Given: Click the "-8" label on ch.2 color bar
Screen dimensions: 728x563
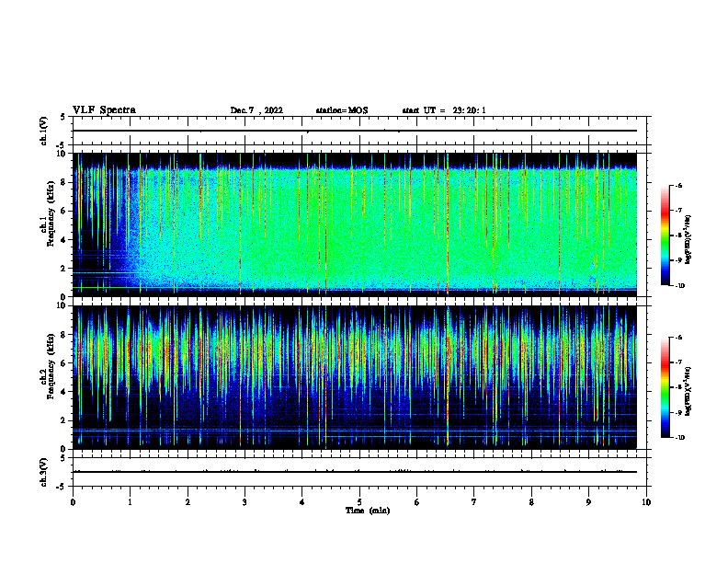Looking at the screenshot, I should click(678, 387).
